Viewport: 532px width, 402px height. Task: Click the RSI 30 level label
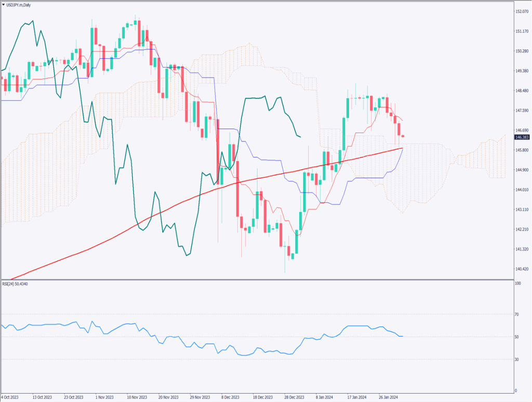[517, 359]
